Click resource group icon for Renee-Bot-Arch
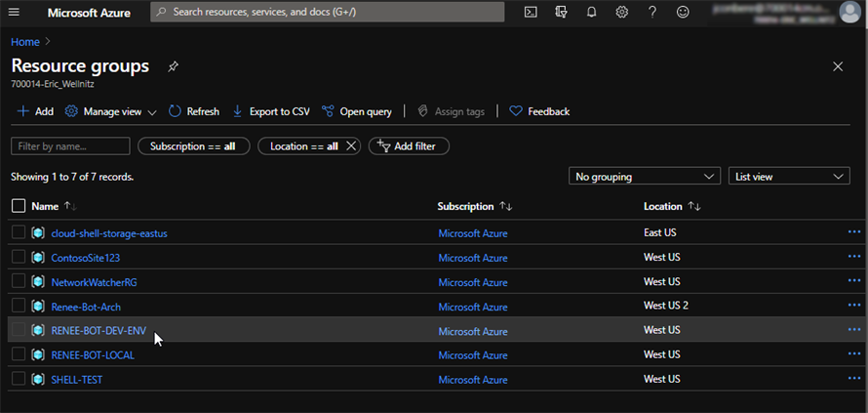 [x=38, y=306]
